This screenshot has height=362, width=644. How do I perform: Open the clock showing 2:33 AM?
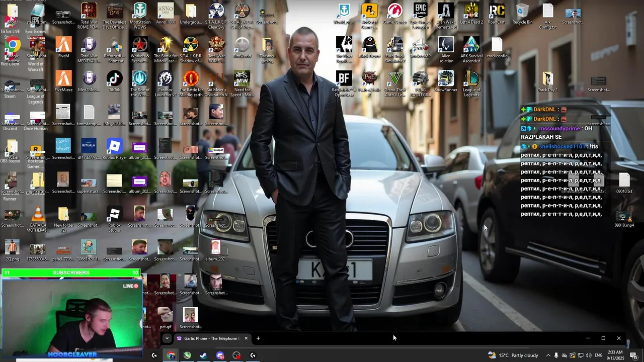coord(615,355)
